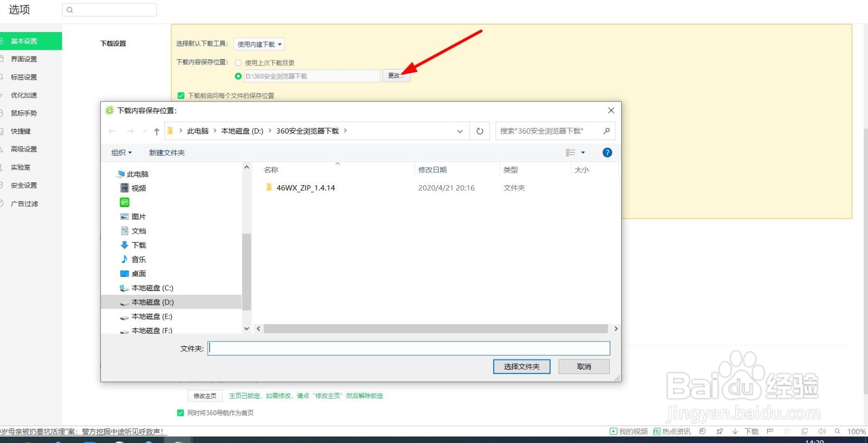Select 文档 in the navigation tree
The height and width of the screenshot is (443, 868).
(133, 231)
